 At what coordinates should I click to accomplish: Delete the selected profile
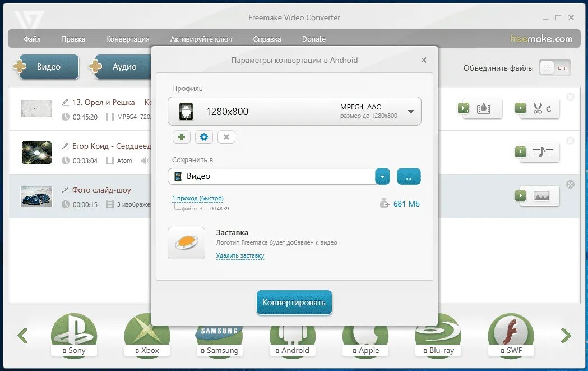point(226,136)
